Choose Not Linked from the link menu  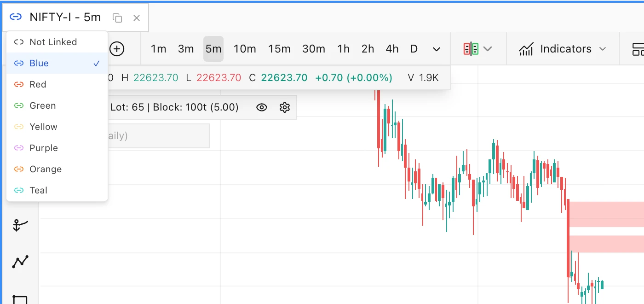[57, 42]
